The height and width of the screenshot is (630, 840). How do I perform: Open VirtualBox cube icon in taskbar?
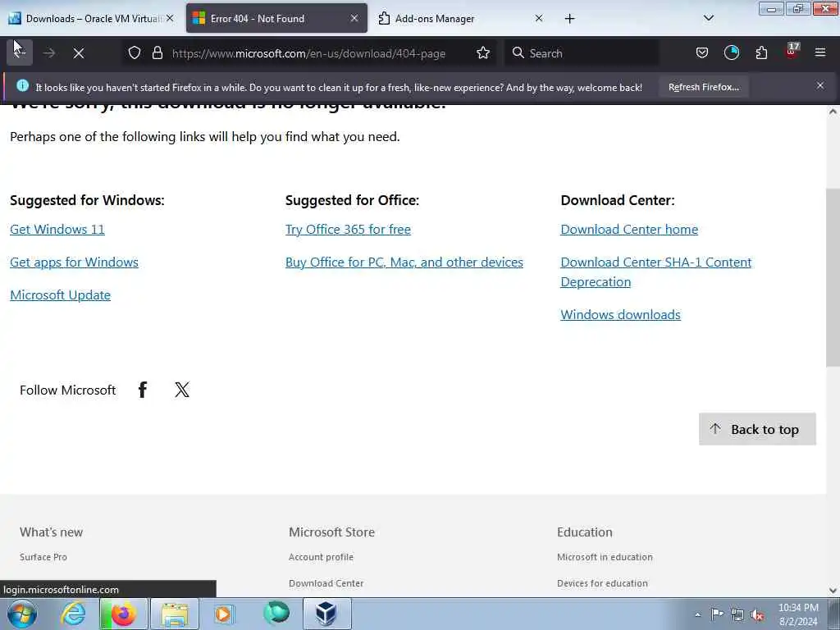pyautogui.click(x=326, y=614)
